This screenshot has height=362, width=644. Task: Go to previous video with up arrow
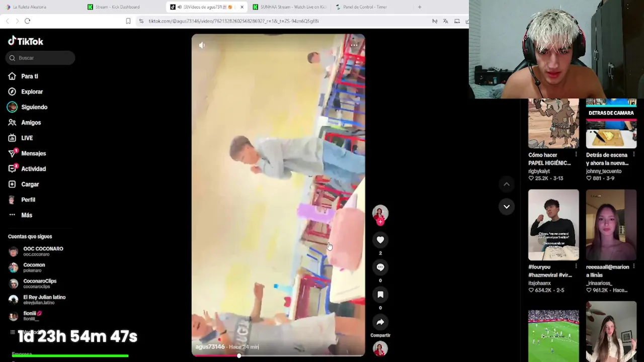507,185
